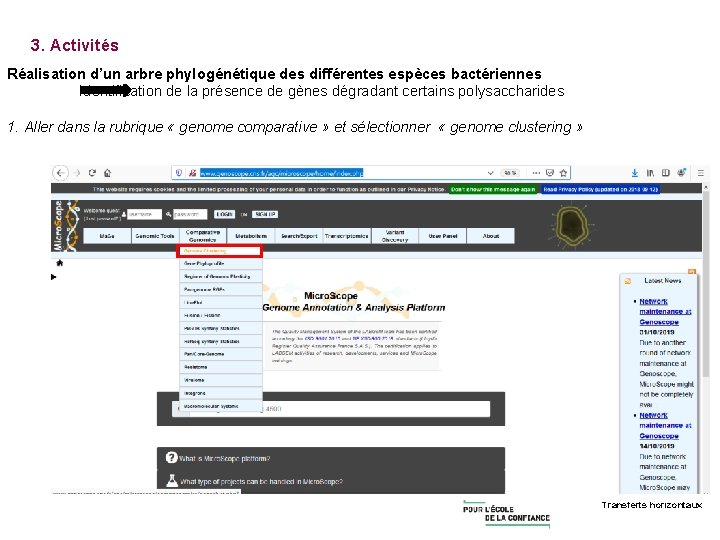Toggle the sidebar view icon
The height and width of the screenshot is (540, 720).
pos(665,173)
